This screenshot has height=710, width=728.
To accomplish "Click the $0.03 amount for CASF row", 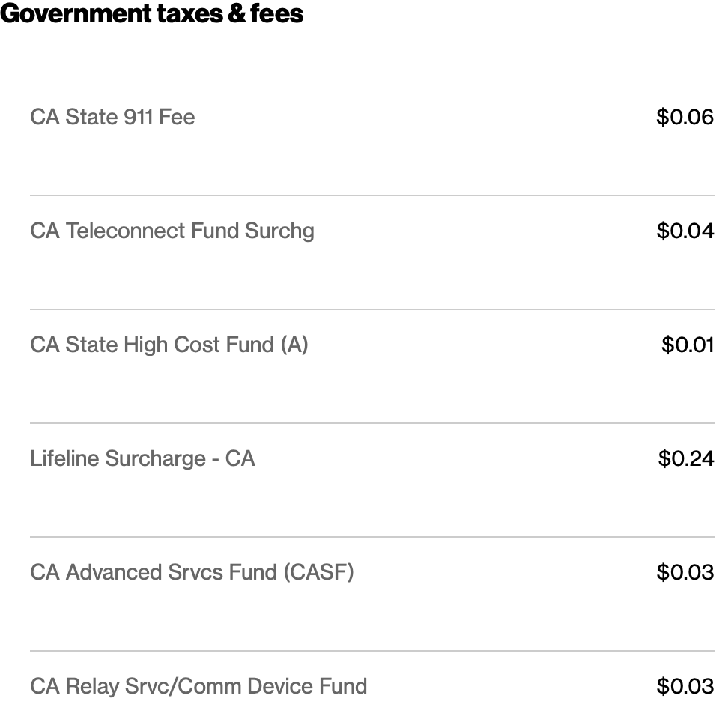I will tap(685, 572).
